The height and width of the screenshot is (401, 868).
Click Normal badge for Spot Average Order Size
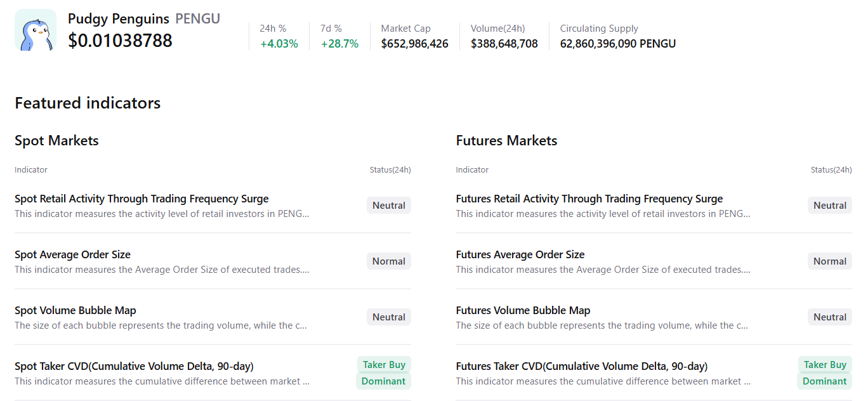tap(388, 261)
